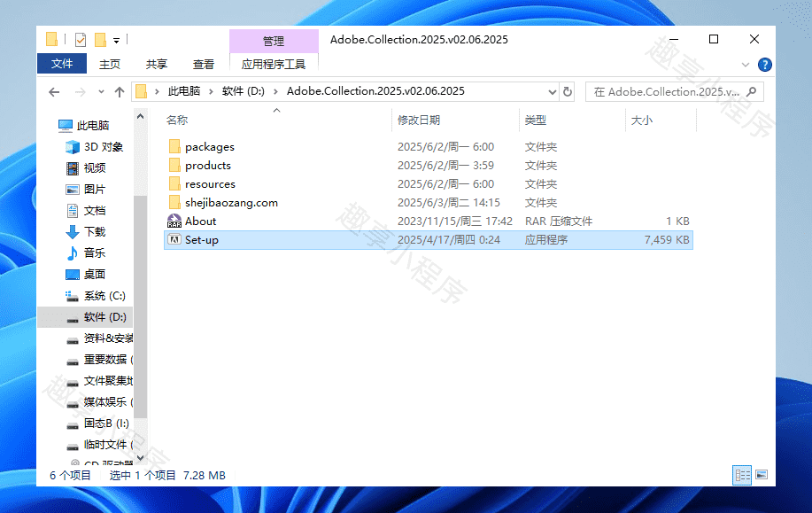
Task: Click the Set-up Adobe installer icon
Action: click(x=174, y=239)
